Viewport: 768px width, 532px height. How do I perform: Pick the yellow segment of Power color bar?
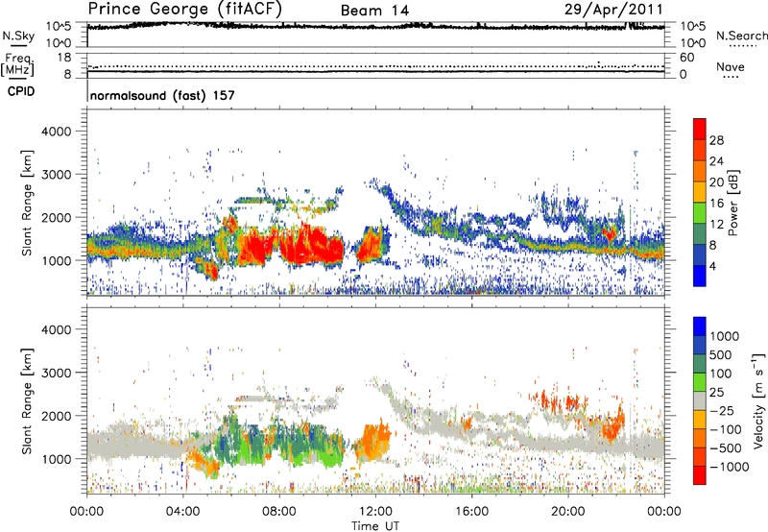700,191
